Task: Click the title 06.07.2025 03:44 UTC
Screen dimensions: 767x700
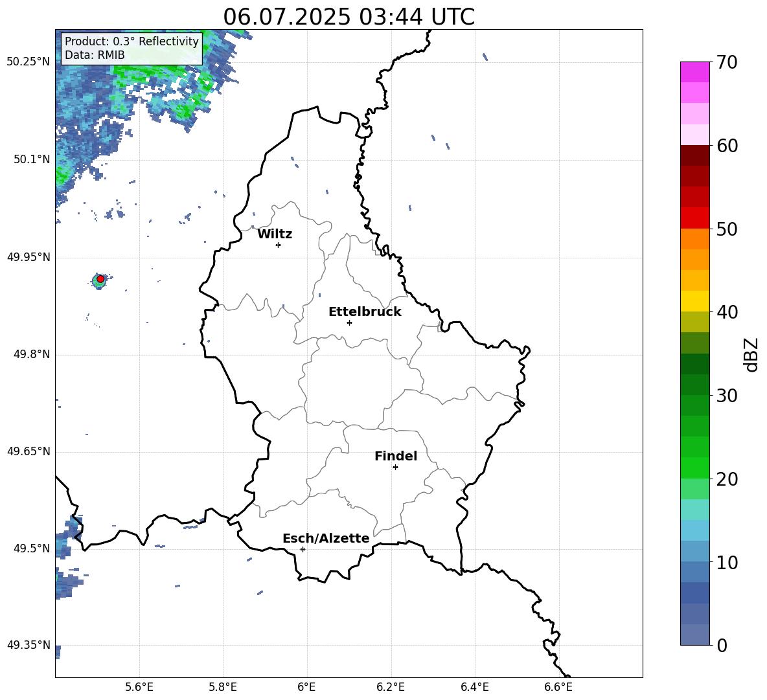Action: tap(349, 17)
